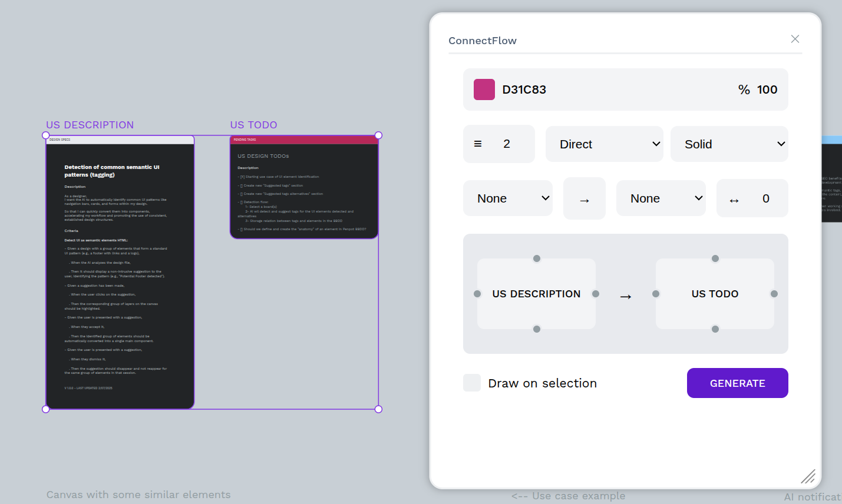Select top anchor point of US DESCRIPTION
The width and height of the screenshot is (842, 504).
pos(537,258)
